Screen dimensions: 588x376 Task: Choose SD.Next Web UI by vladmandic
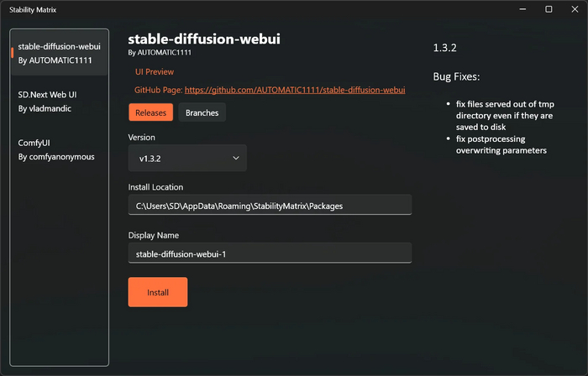(x=59, y=101)
